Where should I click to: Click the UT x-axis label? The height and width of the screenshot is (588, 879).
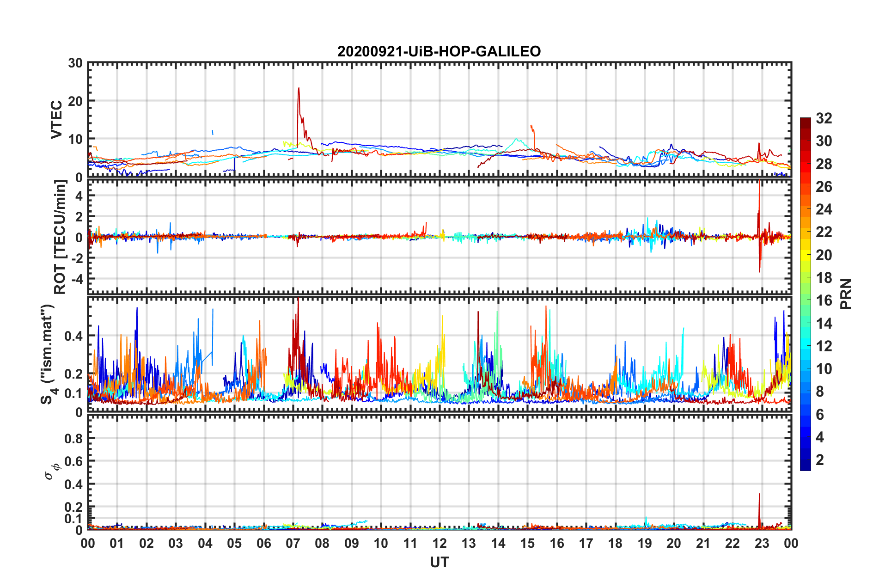[439, 562]
